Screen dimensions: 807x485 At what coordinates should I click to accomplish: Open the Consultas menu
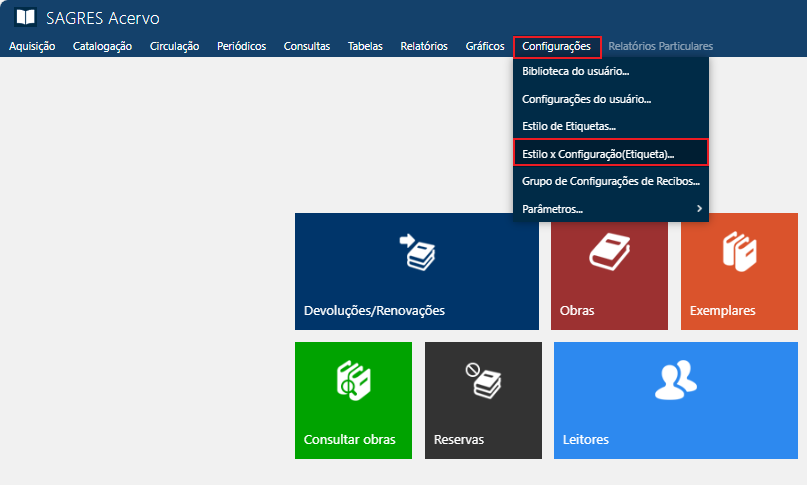coord(306,46)
